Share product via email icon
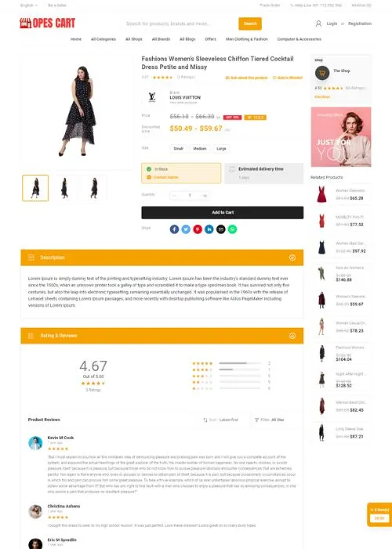This screenshot has height=549, width=392. point(221,229)
